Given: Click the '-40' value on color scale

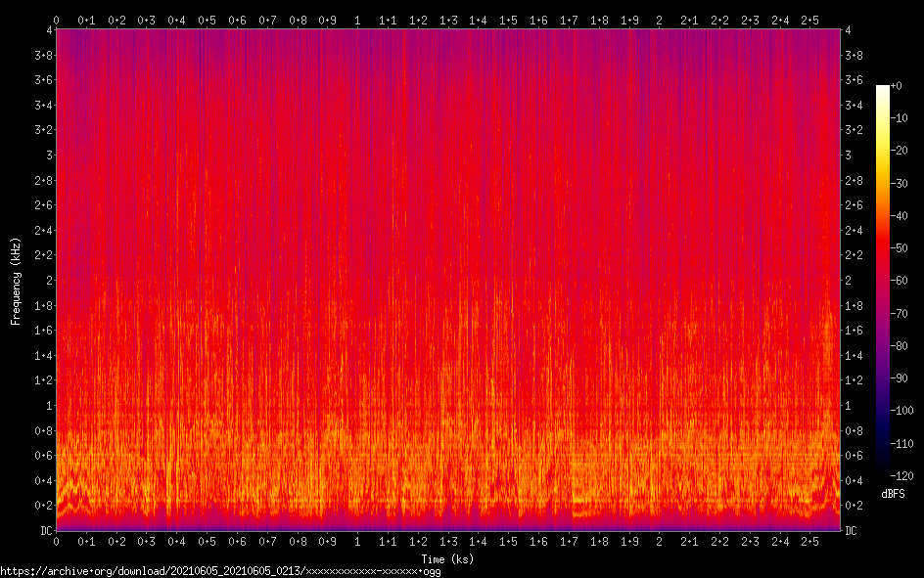Looking at the screenshot, I should click(899, 216).
